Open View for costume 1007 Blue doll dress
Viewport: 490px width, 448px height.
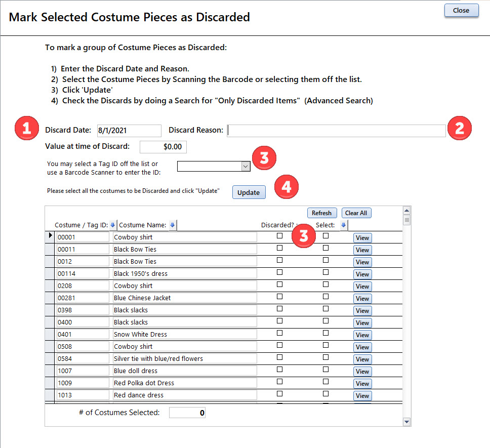pos(362,372)
